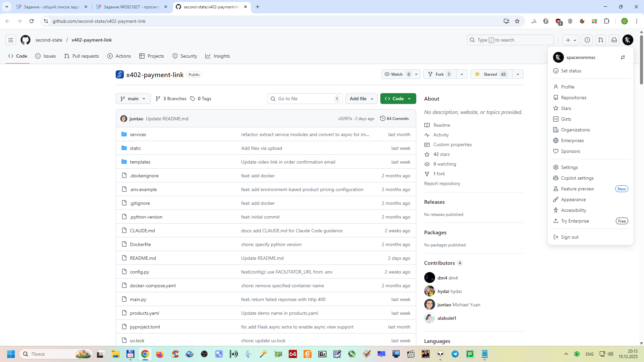Open the 84 Commits history

click(x=394, y=119)
